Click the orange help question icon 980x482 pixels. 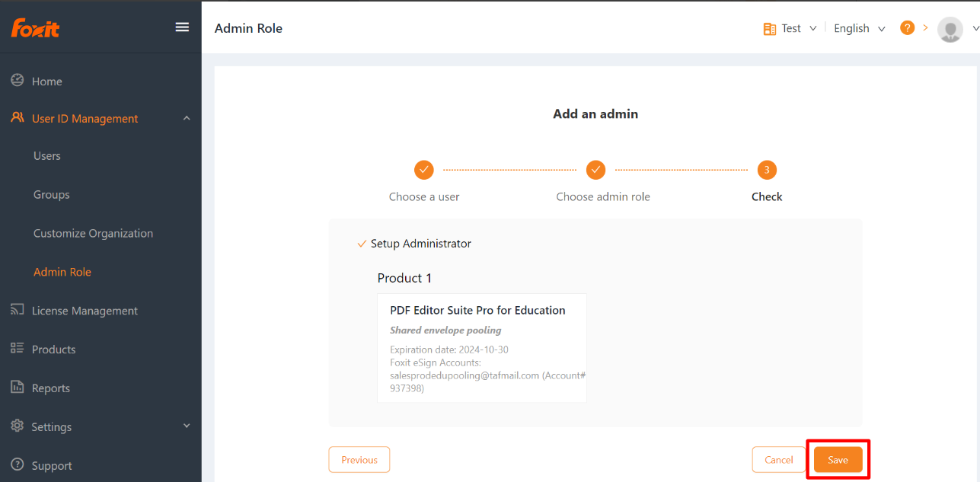[x=907, y=27]
